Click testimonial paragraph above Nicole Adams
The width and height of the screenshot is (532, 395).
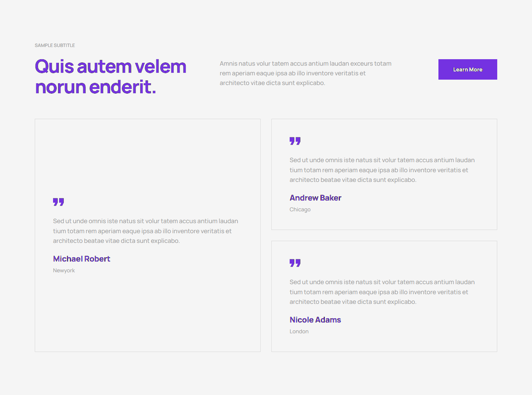click(x=382, y=292)
